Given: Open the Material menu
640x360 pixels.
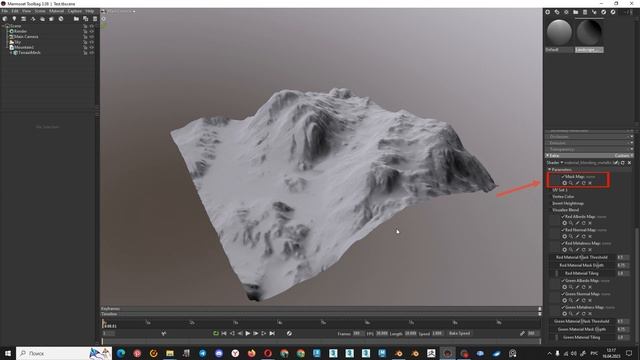Looking at the screenshot, I should click(x=56, y=11).
